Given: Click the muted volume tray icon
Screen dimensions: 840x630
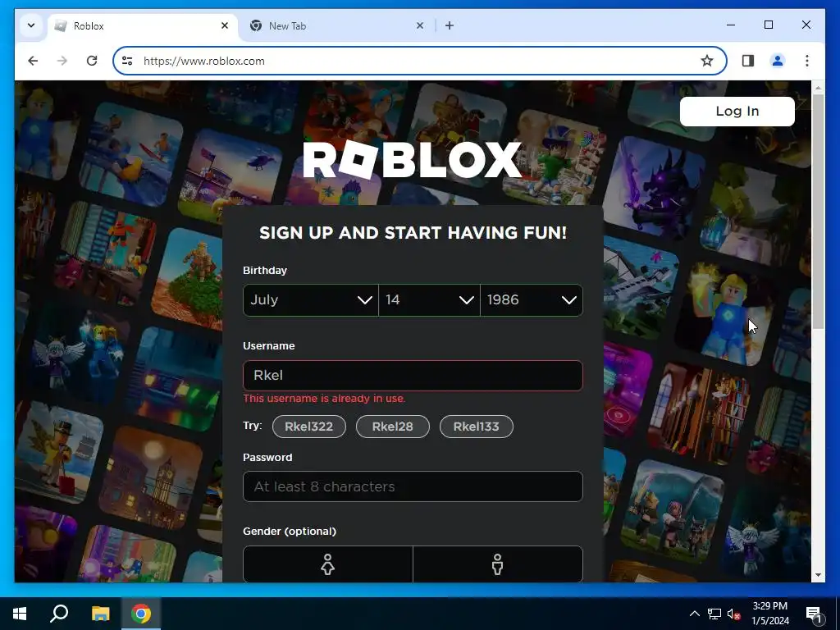Looking at the screenshot, I should point(733,614).
